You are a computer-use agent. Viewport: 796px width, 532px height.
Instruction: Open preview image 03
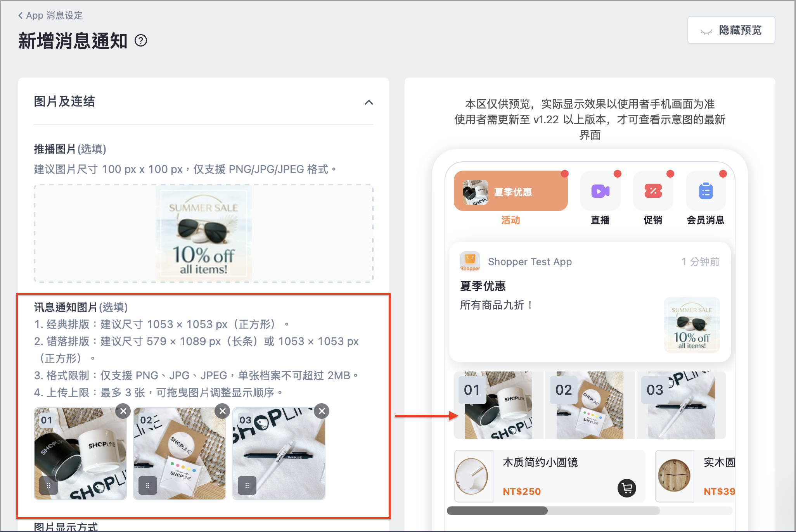(681, 405)
